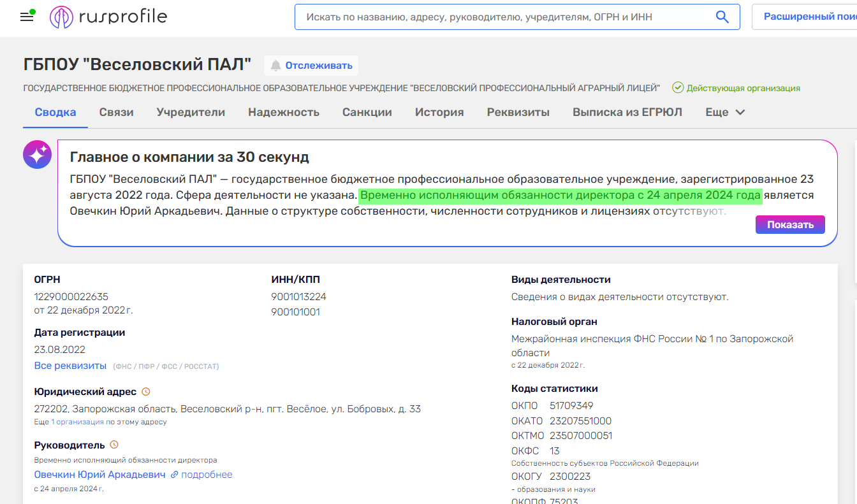Click the Rusprofile logo
This screenshot has width=857, height=504.
108,17
